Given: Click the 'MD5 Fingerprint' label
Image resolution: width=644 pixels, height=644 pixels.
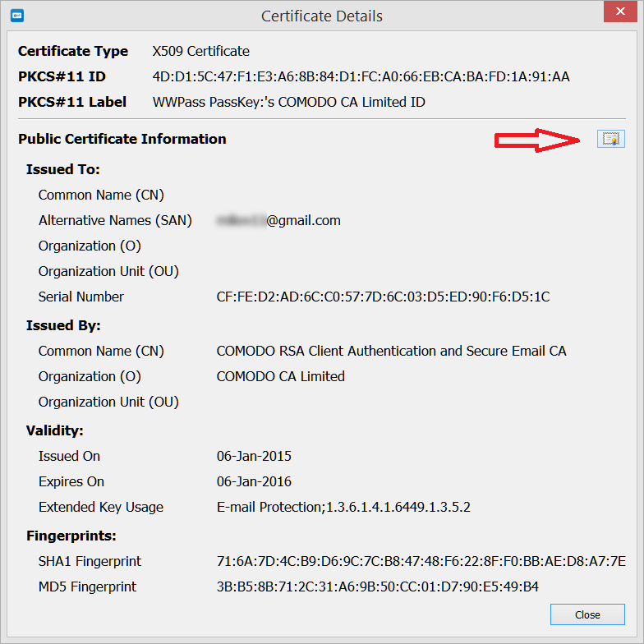Looking at the screenshot, I should click(87, 586).
